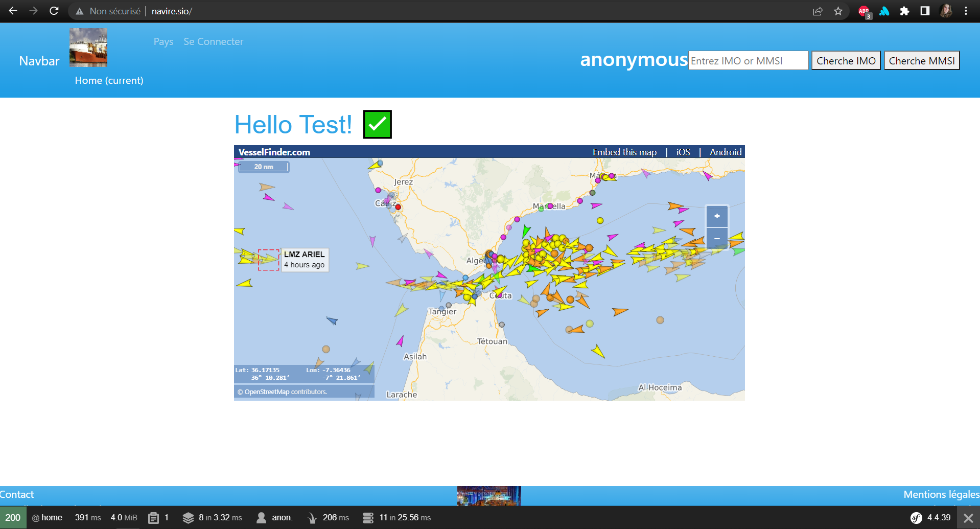Click the LMZ ARIEL vessel tooltip
Screen dimensions: 980x529
(305, 260)
